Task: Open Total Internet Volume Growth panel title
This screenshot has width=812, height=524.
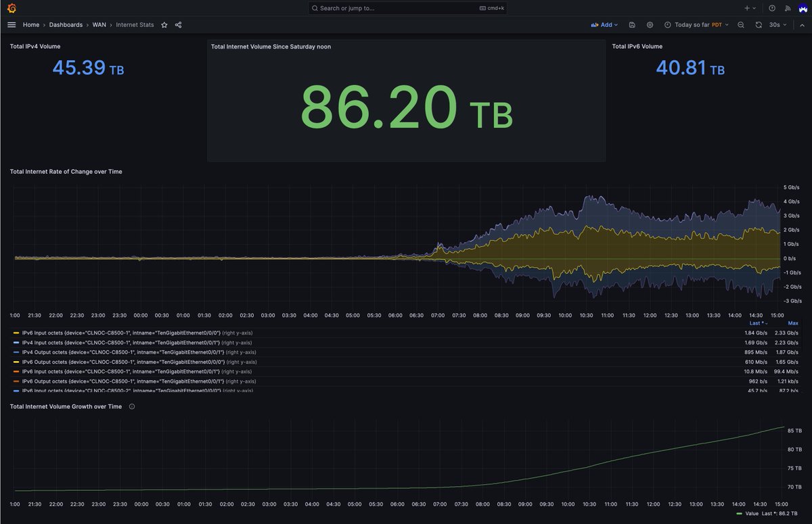Action: (x=66, y=406)
